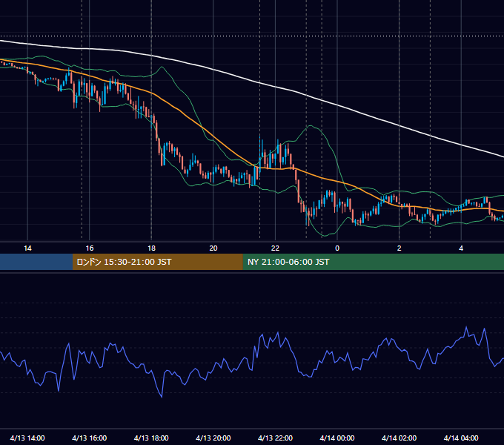Click the NY 21:00-06:00 JST session bar
Screen dimensions: 504x445
point(373,262)
